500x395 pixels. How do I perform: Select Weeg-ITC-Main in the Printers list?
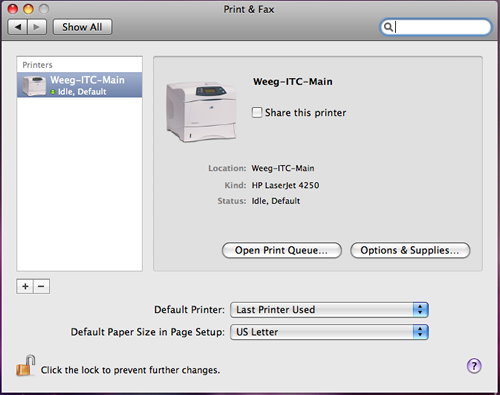pos(80,85)
